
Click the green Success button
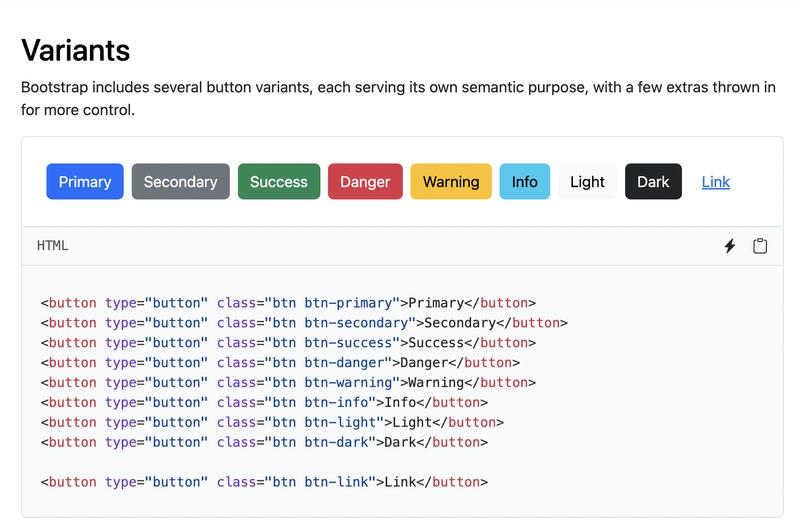point(279,182)
